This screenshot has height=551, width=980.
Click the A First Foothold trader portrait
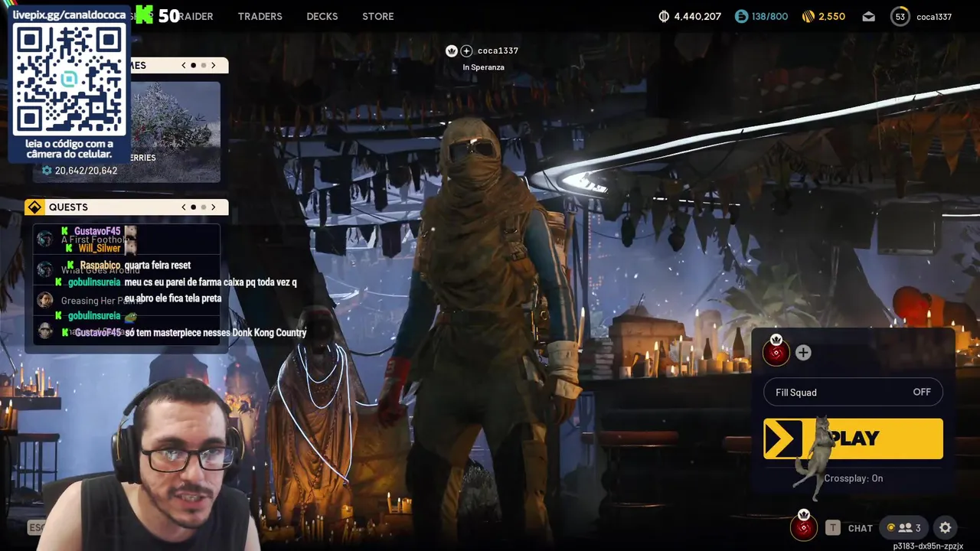point(45,239)
